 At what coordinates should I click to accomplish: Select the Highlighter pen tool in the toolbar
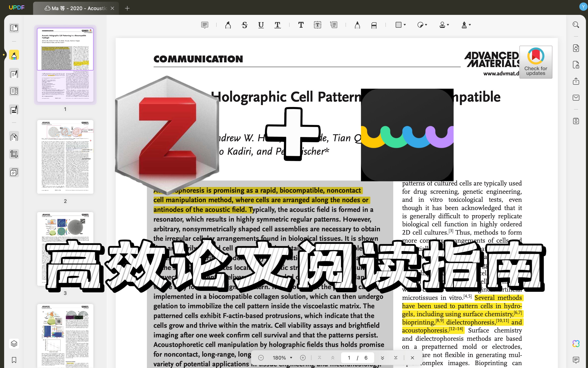point(228,25)
